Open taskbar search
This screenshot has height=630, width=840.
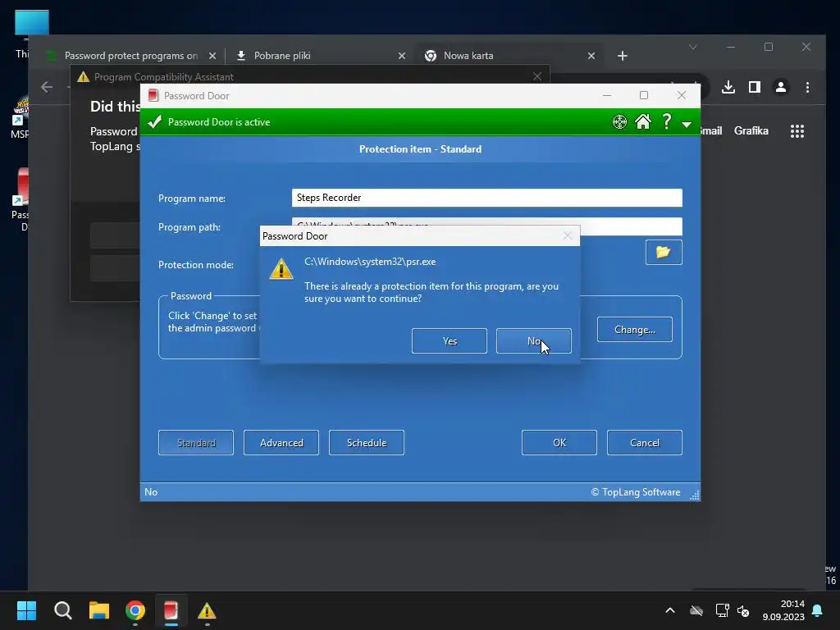(x=62, y=610)
